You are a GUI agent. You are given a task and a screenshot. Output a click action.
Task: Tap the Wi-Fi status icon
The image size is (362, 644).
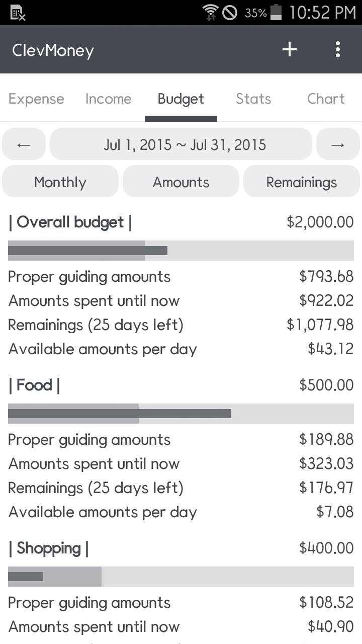coord(210,13)
